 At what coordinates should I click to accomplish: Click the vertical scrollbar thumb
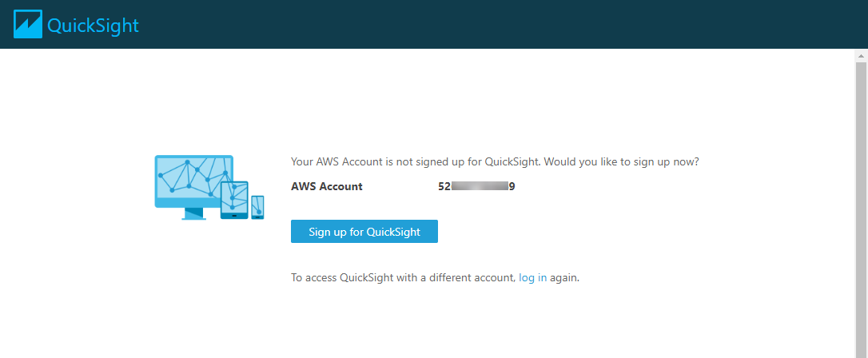tap(862, 210)
